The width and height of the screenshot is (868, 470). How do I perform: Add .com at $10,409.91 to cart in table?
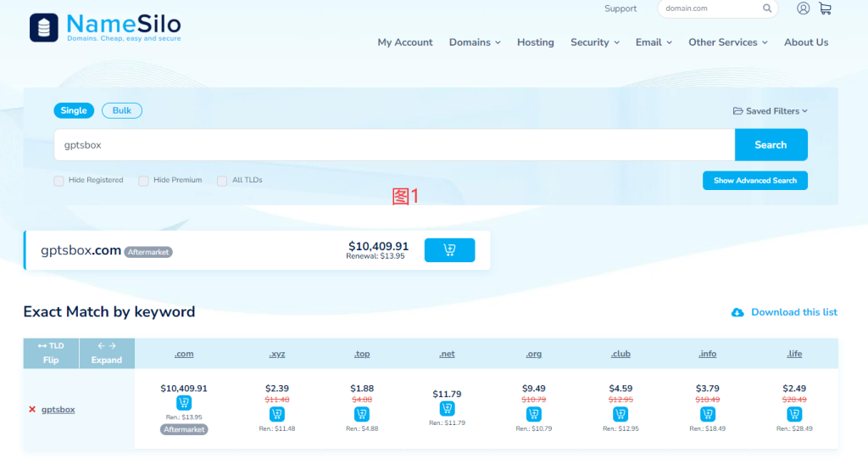tap(184, 402)
